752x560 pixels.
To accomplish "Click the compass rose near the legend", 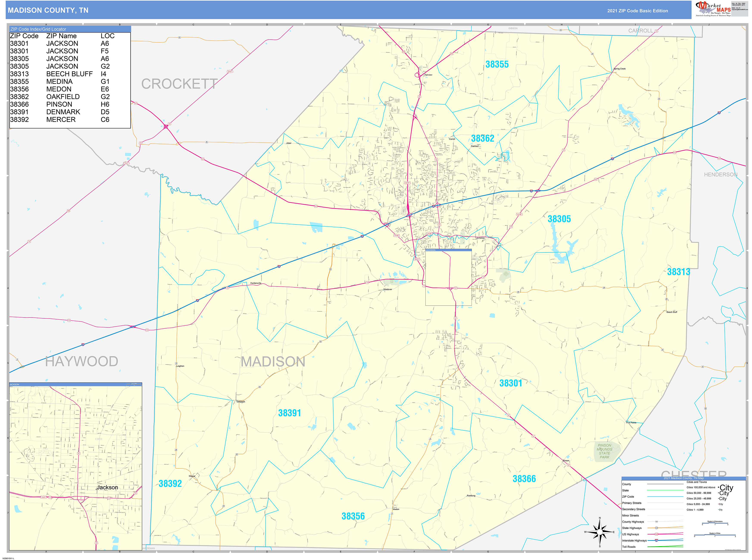I will (599, 532).
